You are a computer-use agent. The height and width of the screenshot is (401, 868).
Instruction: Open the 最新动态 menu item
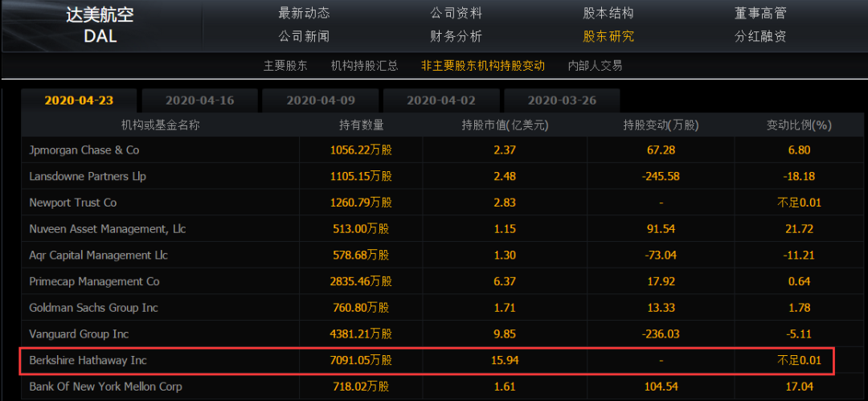pos(304,14)
